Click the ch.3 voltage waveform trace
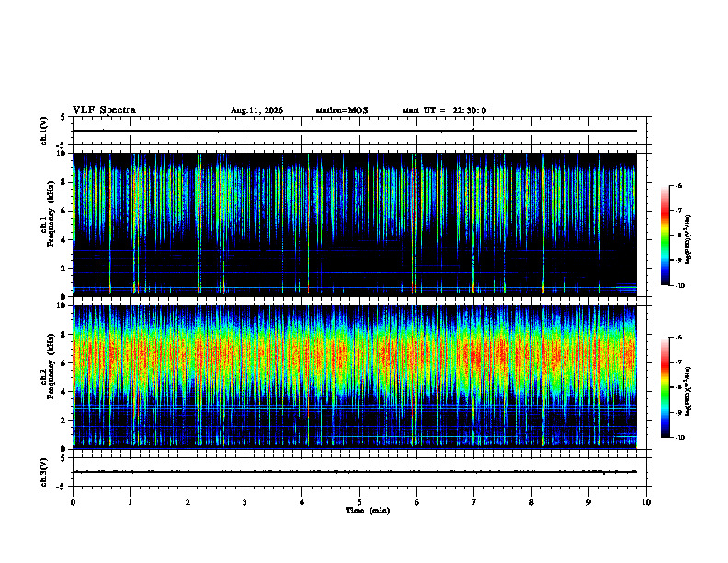 click(x=355, y=472)
